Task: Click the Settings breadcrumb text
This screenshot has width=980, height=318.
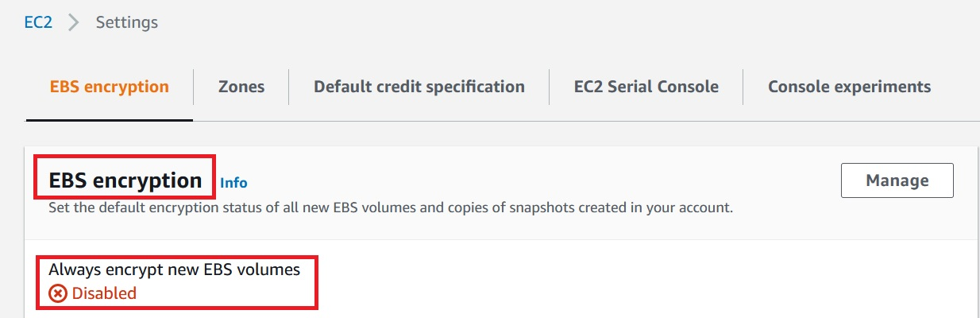Action: (x=127, y=22)
